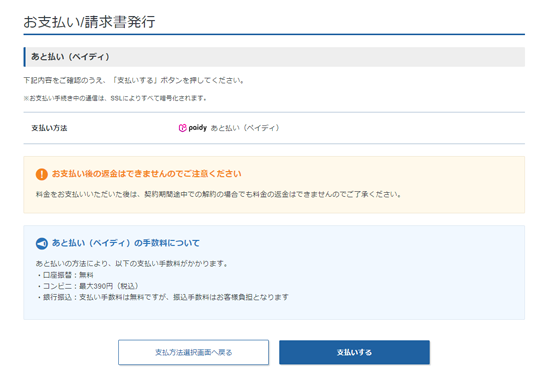
Task: Click the 銀行振込 fee line
Action: pos(162,297)
